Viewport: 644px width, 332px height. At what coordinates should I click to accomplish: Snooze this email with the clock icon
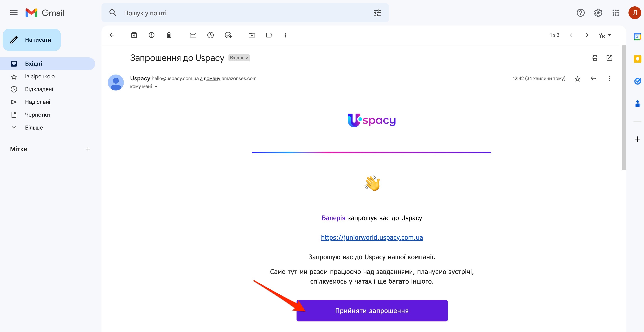(x=210, y=35)
